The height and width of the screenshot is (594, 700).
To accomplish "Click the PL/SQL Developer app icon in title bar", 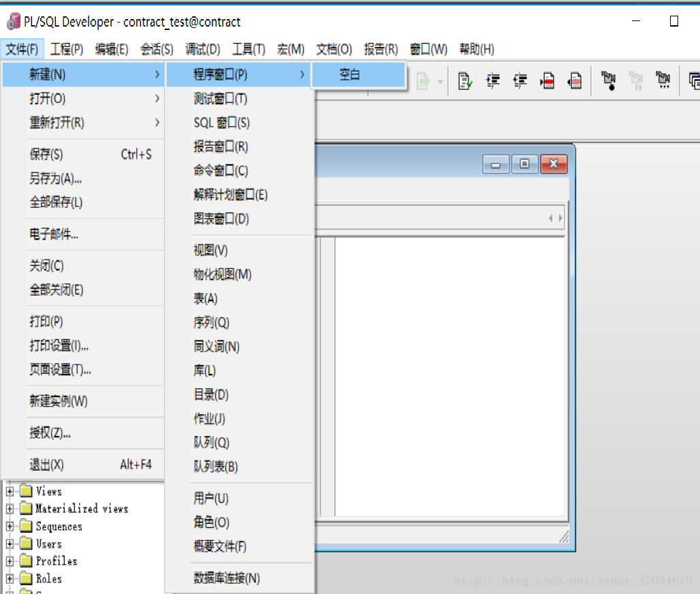I will 14,21.
